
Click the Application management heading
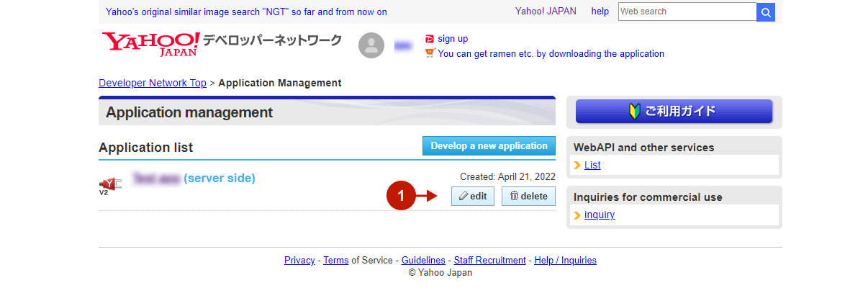click(189, 112)
